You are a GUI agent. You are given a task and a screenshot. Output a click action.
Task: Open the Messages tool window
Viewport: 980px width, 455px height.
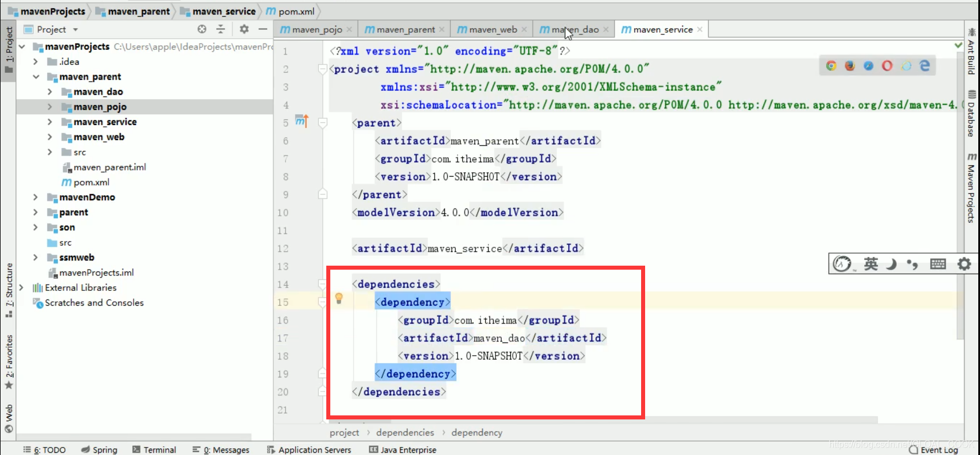coord(221,450)
